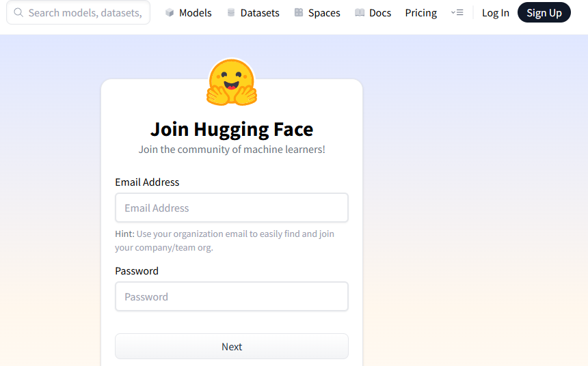Expand the additional navigation menu dropdown
The image size is (588, 366).
457,12
